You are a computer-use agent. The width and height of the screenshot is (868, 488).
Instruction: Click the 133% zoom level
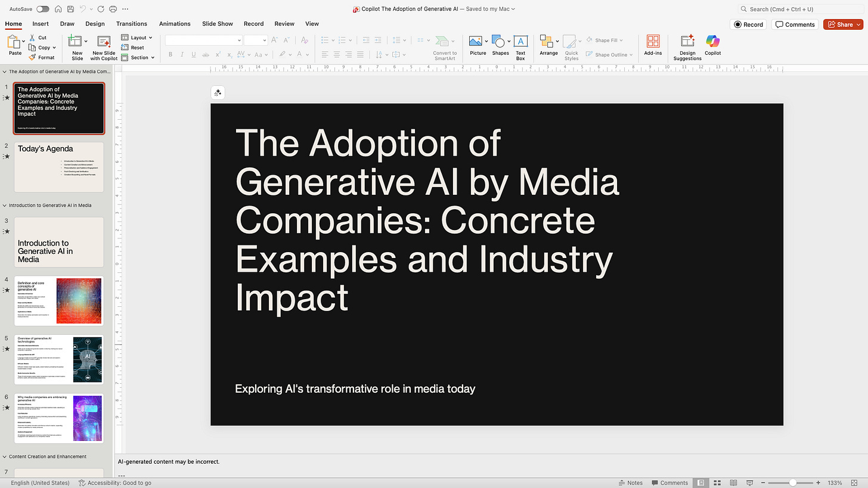click(x=835, y=483)
